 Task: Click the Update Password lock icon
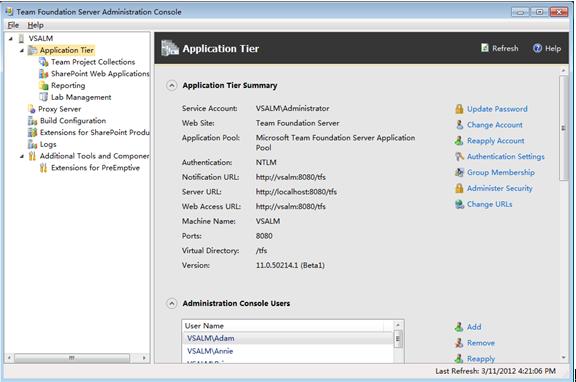tap(459, 109)
